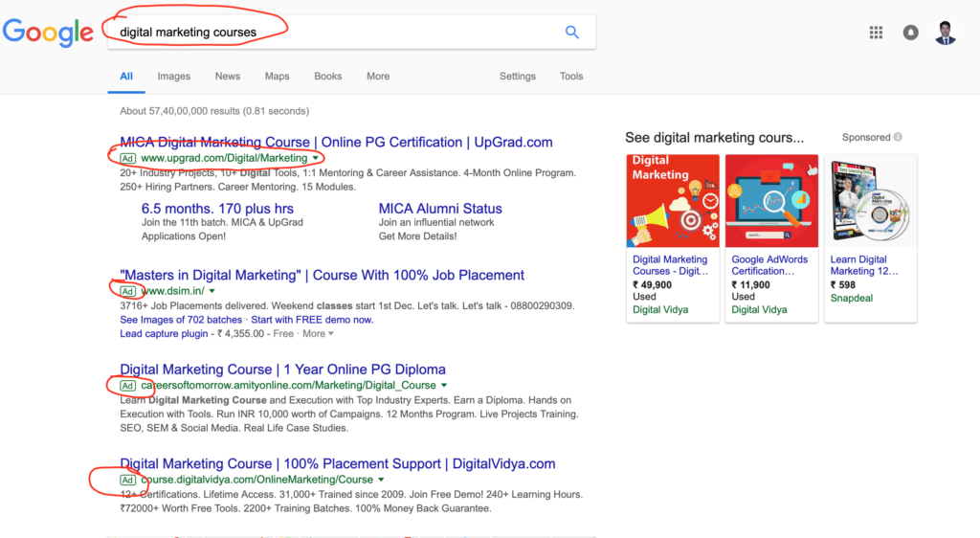Click the Google AdWords Certification product image
The height and width of the screenshot is (538, 980).
[771, 201]
